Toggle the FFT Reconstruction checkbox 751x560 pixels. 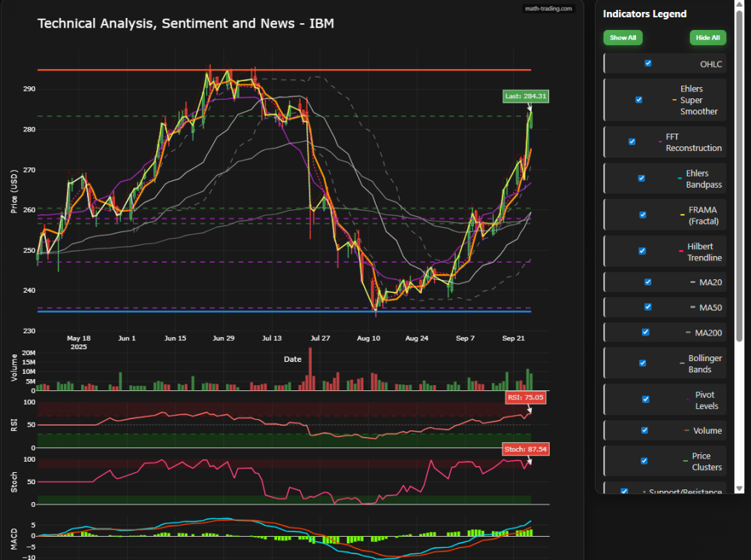pyautogui.click(x=632, y=142)
